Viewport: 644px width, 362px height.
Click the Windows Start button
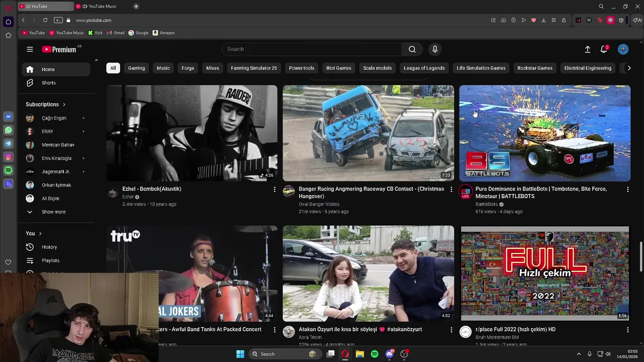tap(240, 354)
